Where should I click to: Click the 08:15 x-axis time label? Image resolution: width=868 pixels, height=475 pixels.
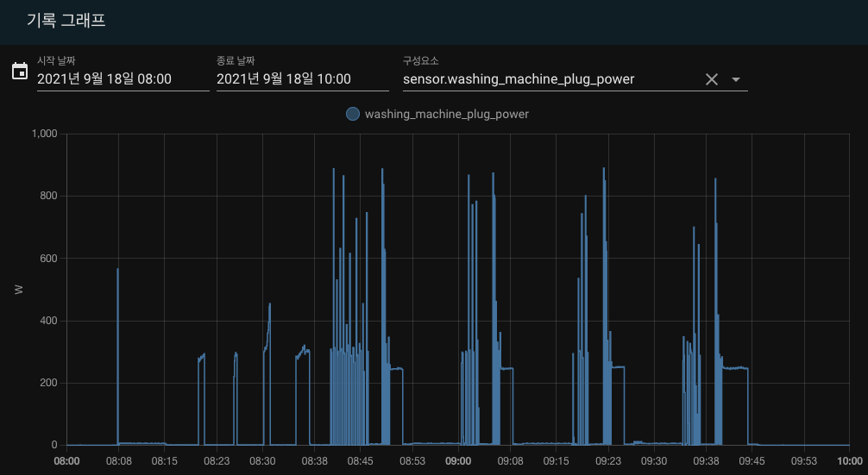tap(165, 461)
